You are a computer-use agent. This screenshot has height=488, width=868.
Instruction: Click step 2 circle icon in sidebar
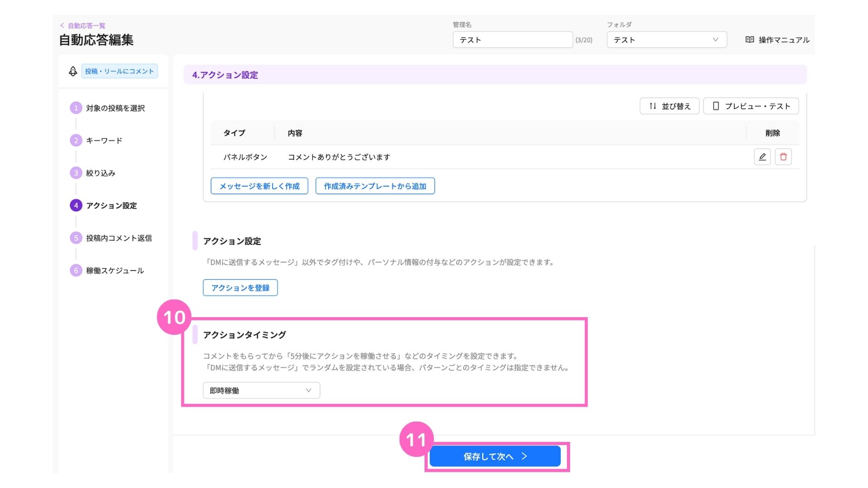76,141
